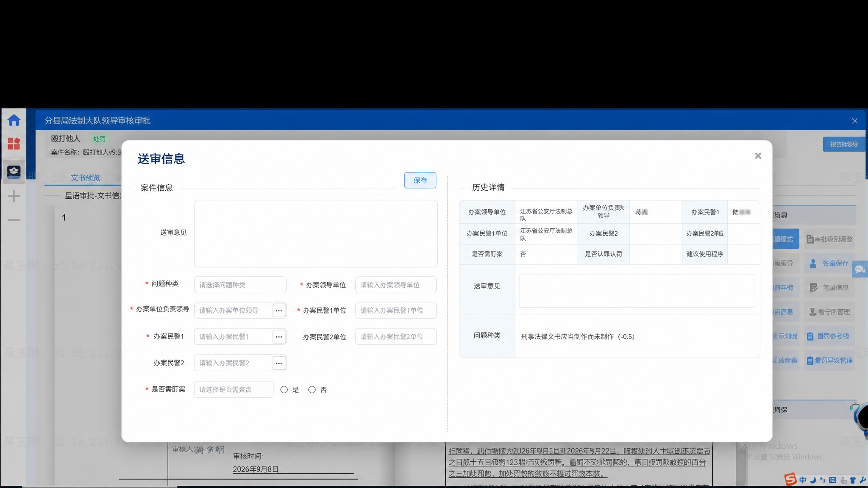Open the IME soft keyboard icon
Screen dimensions: 868x488
pos(833,480)
